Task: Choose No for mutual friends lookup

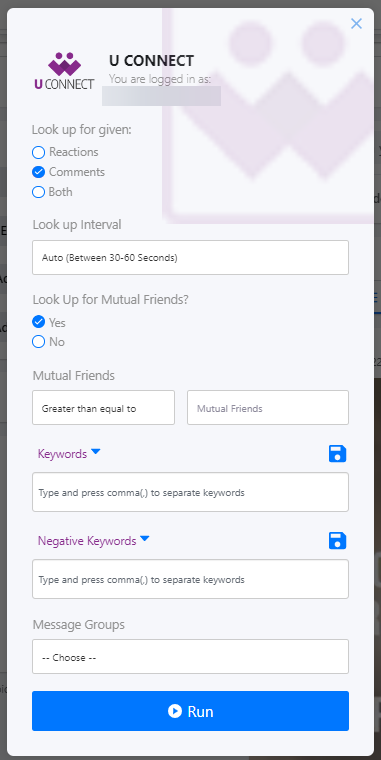Action: pos(38,342)
